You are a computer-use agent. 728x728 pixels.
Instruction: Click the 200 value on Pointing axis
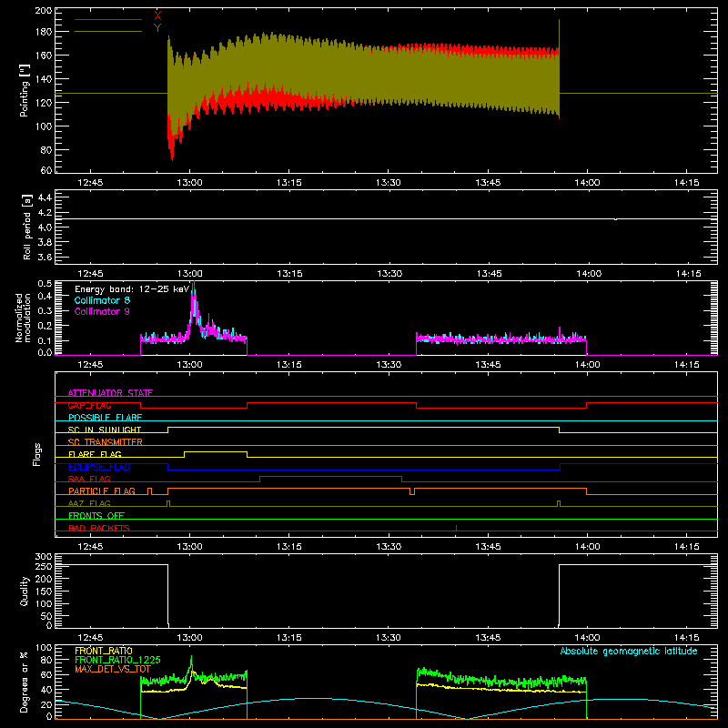[x=44, y=11]
